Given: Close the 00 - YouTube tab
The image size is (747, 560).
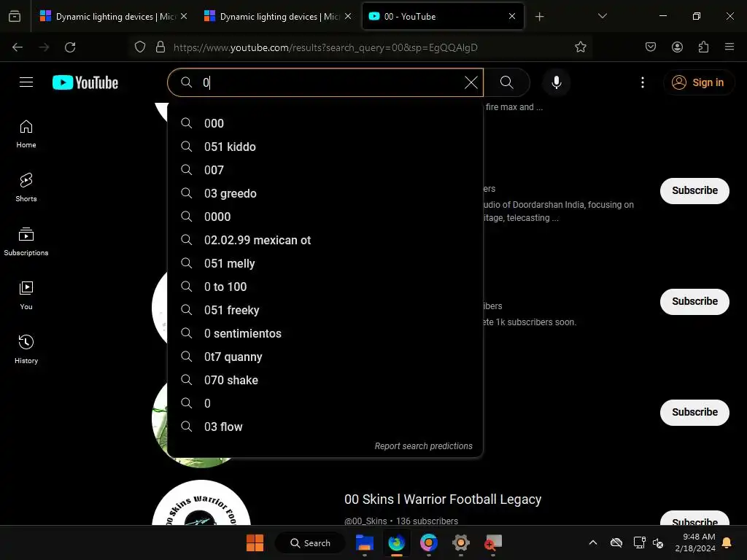Looking at the screenshot, I should pyautogui.click(x=511, y=17).
